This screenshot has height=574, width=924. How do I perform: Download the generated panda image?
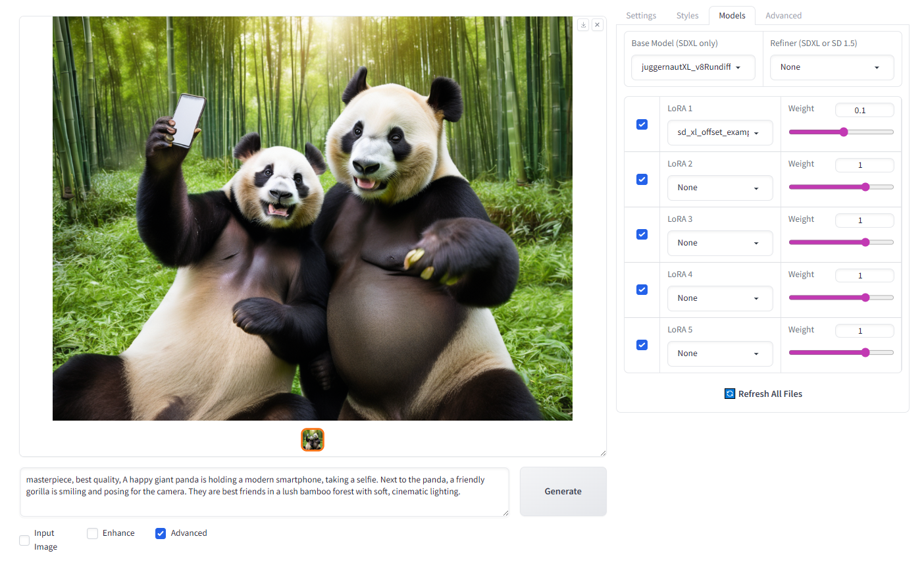583,25
